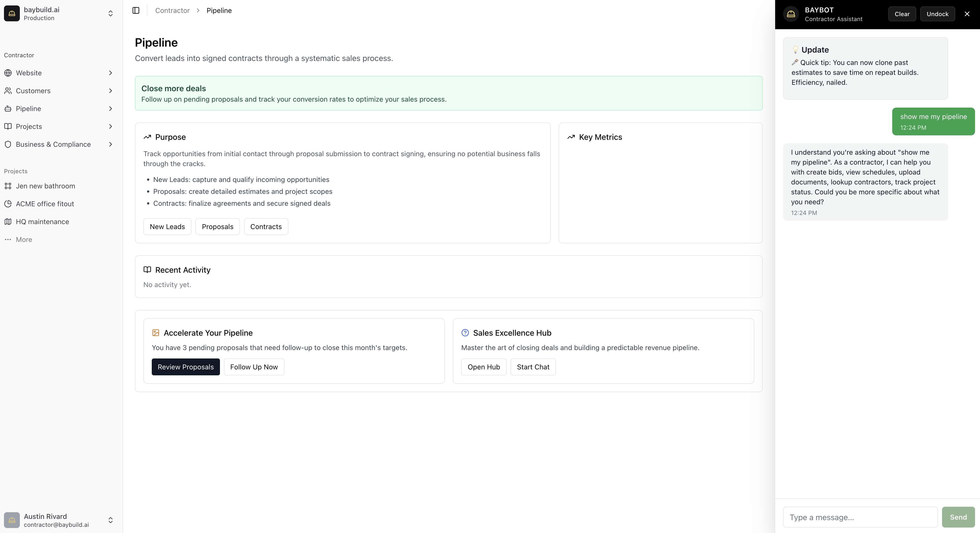
Task: Open the Contractor breadcrumb link
Action: [x=172, y=10]
